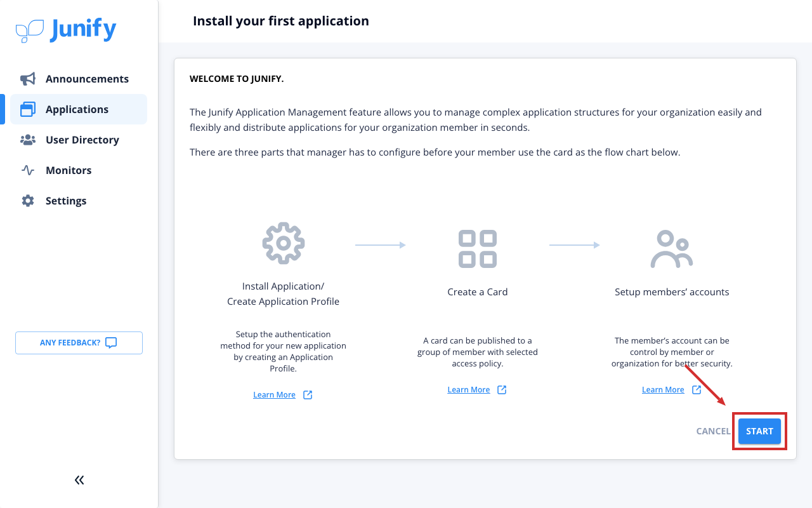Click Learn More under Create a Card
Screen dimensions: 812x508
tap(469, 390)
